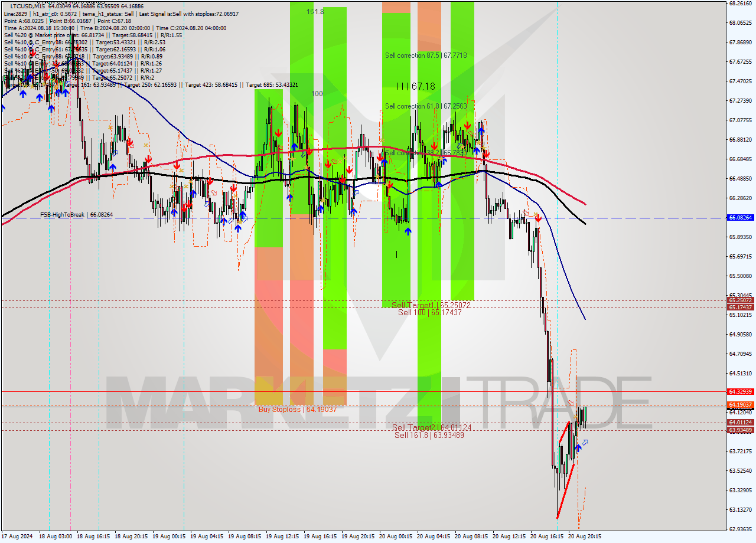Select the 'Point A:68.0225' info text
The width and height of the screenshot is (756, 543).
click(24, 21)
